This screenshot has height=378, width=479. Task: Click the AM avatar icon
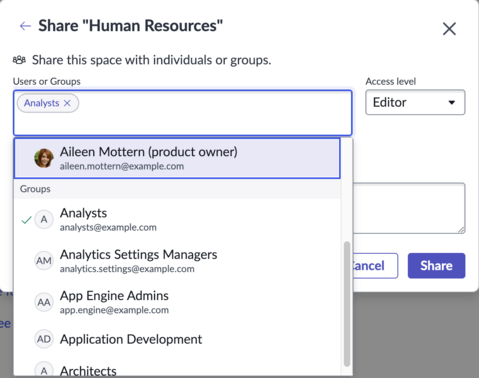pyautogui.click(x=44, y=261)
